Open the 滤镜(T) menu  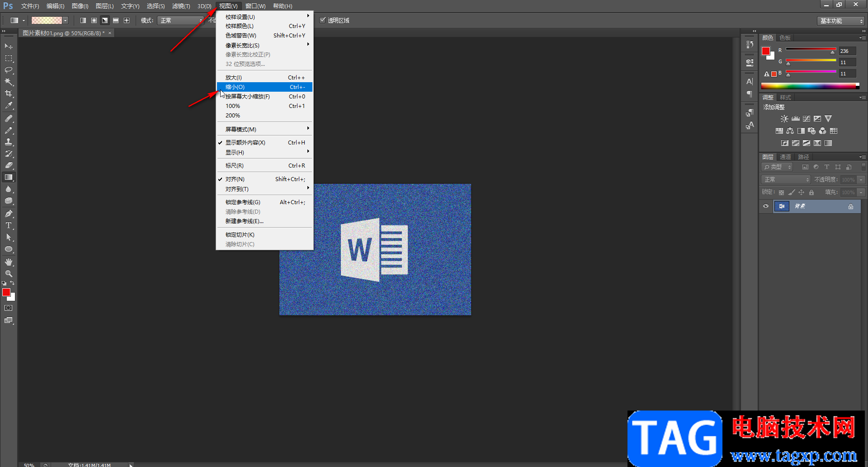pos(181,6)
